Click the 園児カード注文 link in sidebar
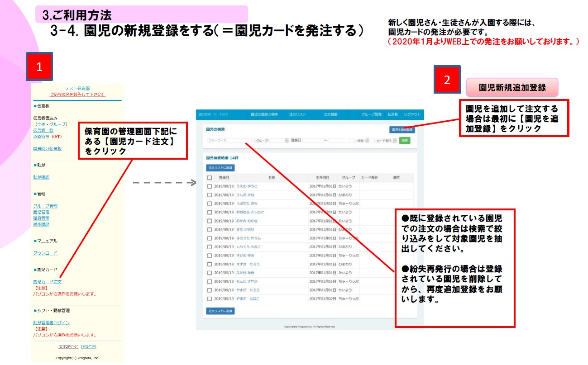The width and height of the screenshot is (588, 365). (47, 282)
